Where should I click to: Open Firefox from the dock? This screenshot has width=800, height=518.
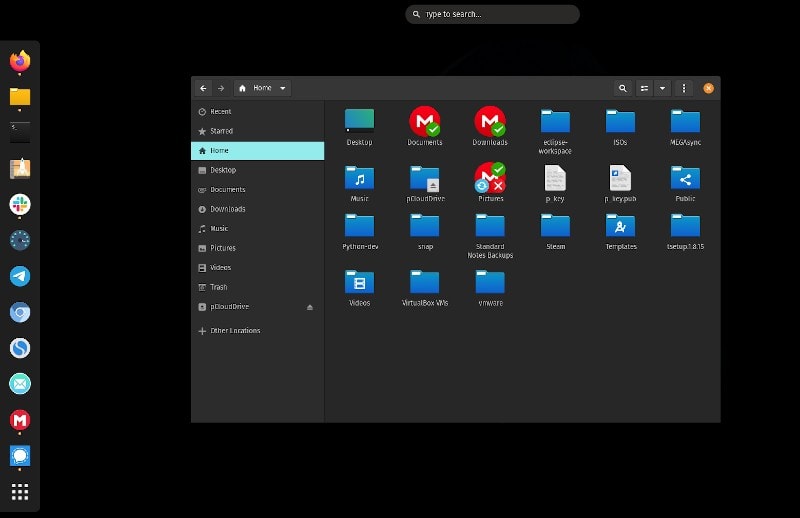click(20, 61)
